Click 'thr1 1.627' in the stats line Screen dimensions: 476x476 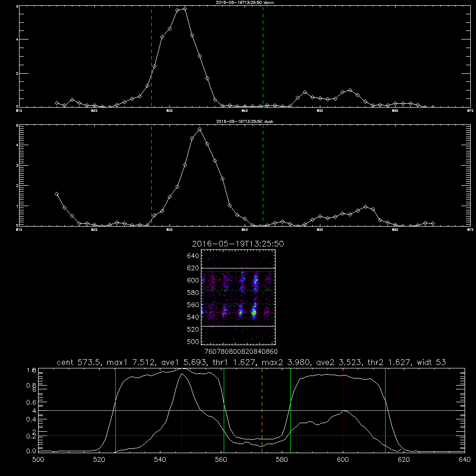pyautogui.click(x=236, y=362)
